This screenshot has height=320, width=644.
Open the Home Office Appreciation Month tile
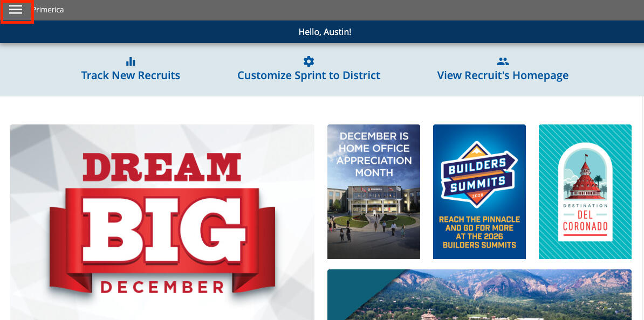coord(374,192)
